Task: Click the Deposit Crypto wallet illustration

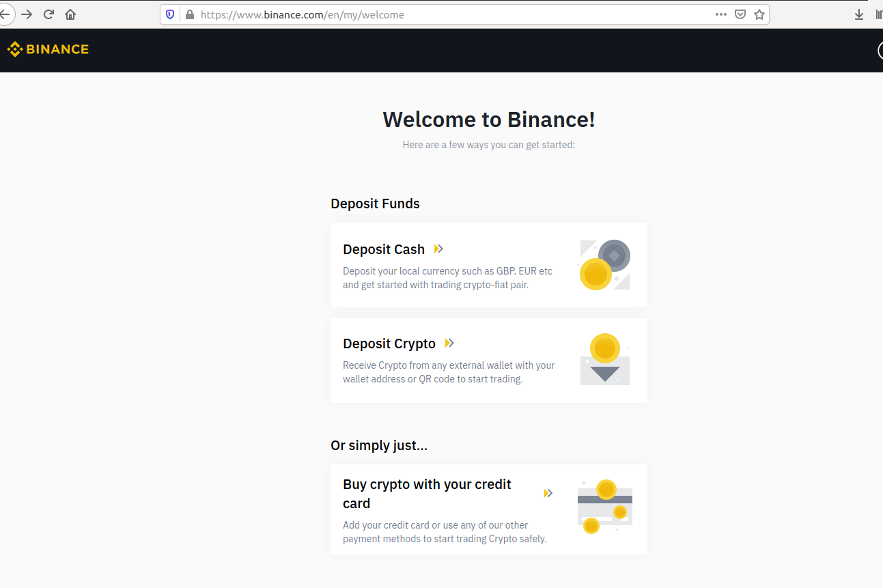Action: coord(604,360)
